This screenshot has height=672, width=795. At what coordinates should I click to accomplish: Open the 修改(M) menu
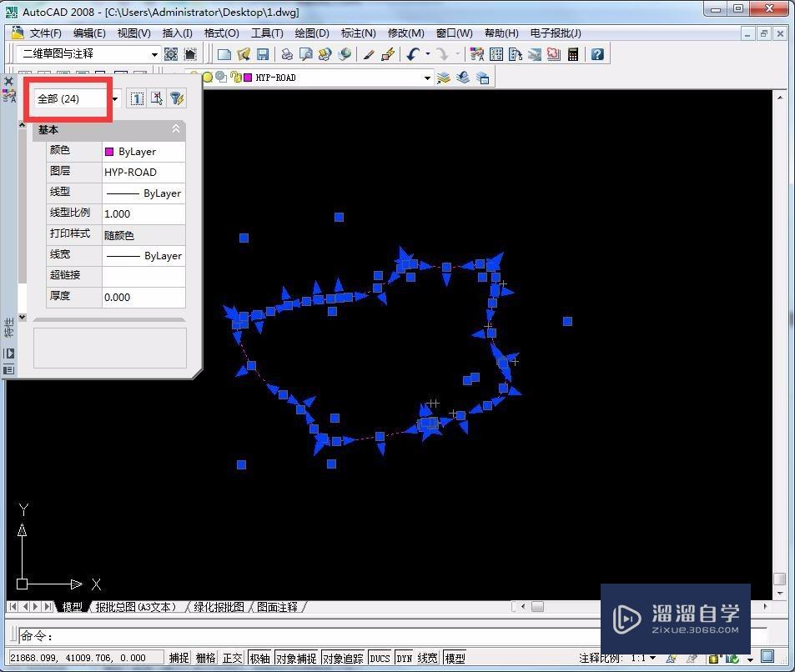pyautogui.click(x=406, y=33)
